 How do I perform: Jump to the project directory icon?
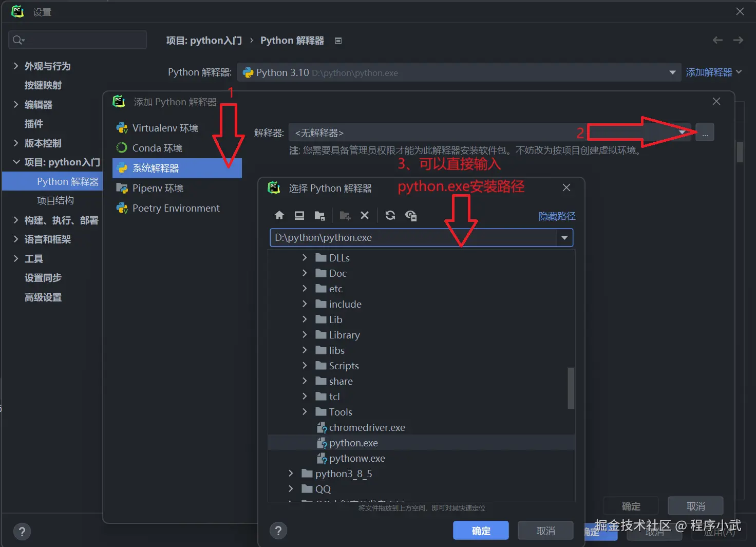pos(319,216)
